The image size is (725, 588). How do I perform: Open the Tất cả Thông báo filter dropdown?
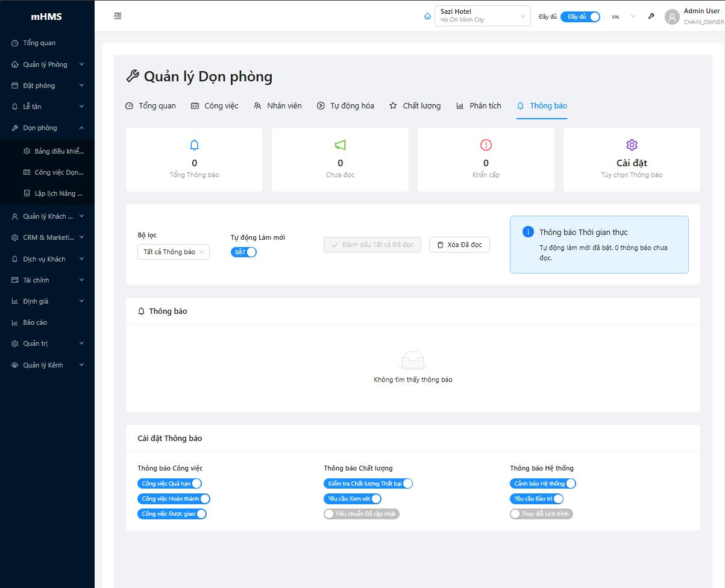(174, 252)
